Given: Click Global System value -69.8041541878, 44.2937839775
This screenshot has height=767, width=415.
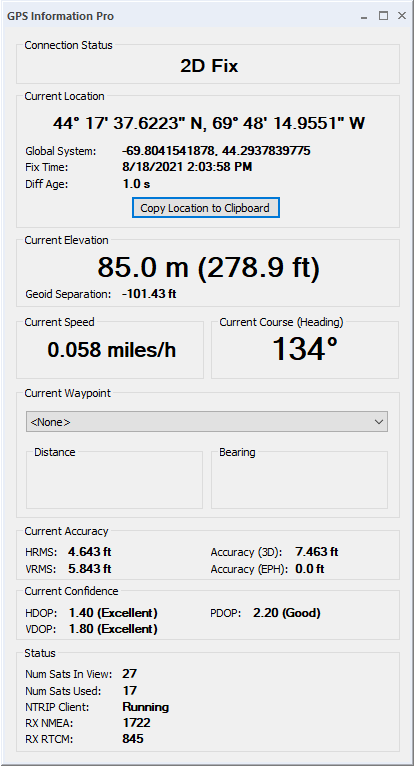Looking at the screenshot, I should click(216, 151).
